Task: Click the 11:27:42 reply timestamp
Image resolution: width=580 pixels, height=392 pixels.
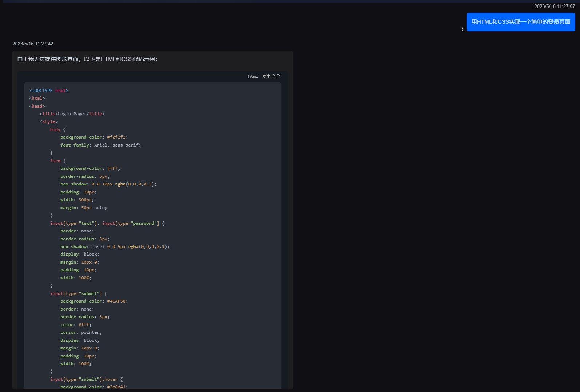Action: (33, 44)
